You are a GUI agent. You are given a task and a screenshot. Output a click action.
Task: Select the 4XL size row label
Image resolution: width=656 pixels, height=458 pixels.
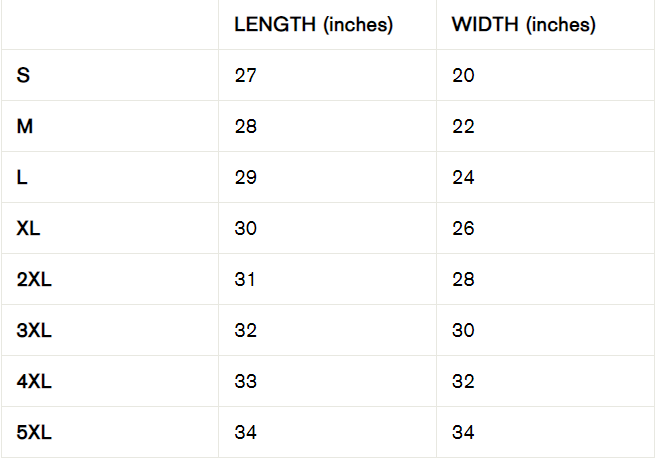[x=34, y=382]
